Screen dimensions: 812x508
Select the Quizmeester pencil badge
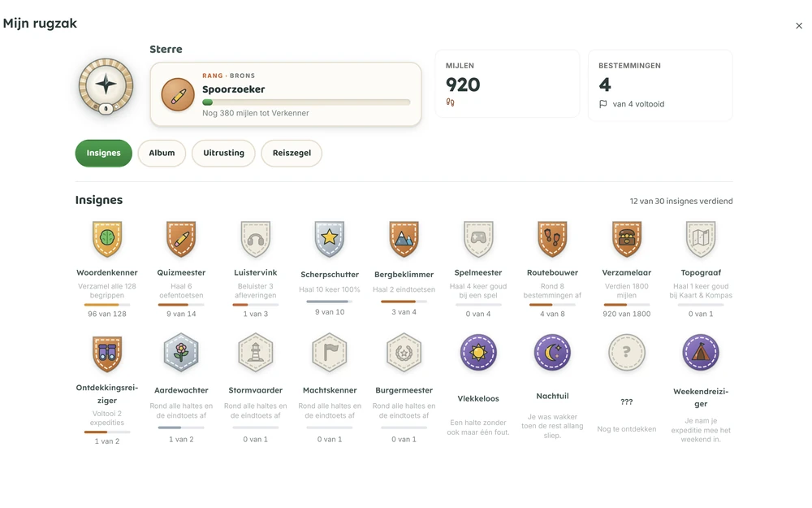tap(181, 239)
